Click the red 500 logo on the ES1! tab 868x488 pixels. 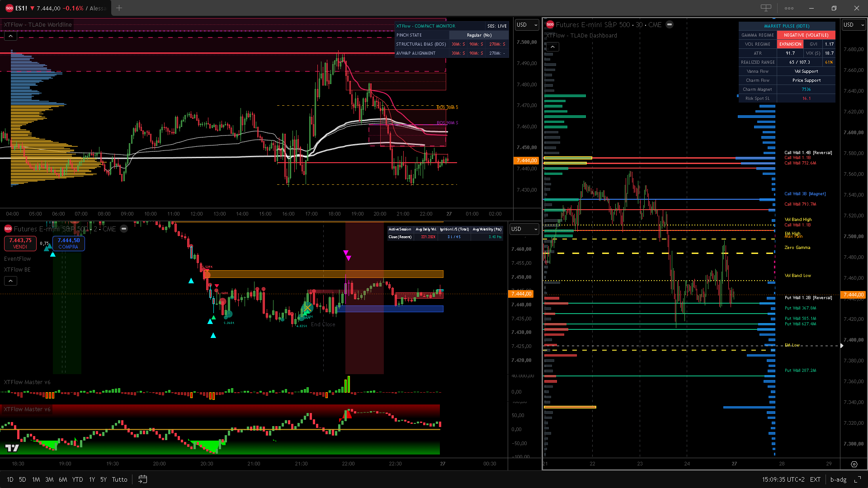tap(9, 8)
